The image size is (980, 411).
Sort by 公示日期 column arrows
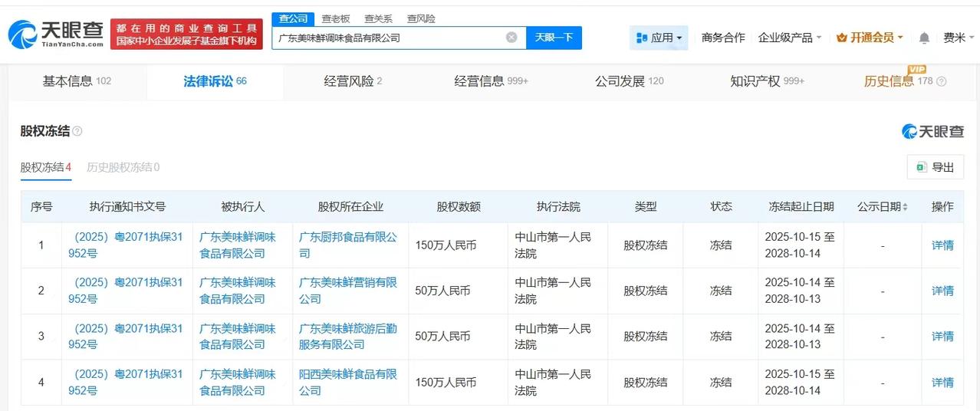905,207
